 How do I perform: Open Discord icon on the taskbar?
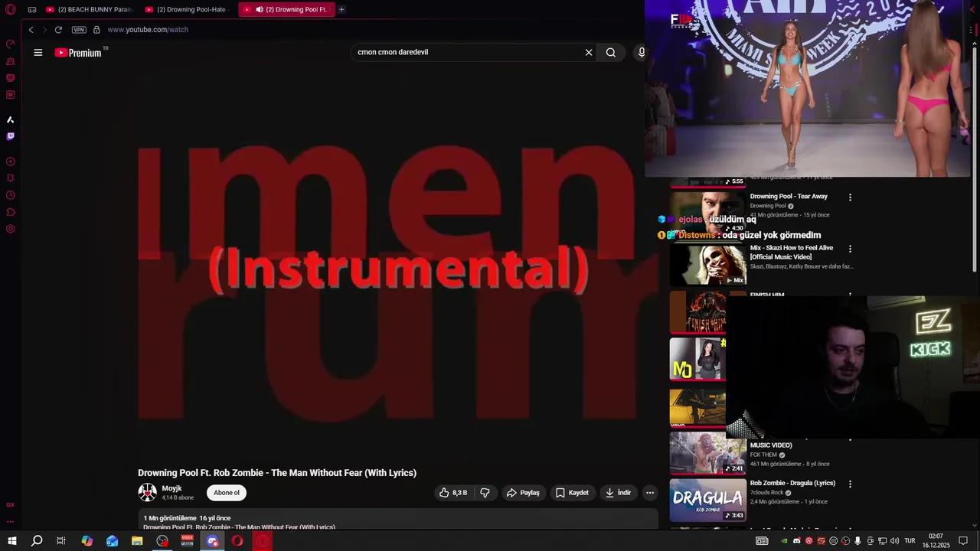(x=213, y=541)
